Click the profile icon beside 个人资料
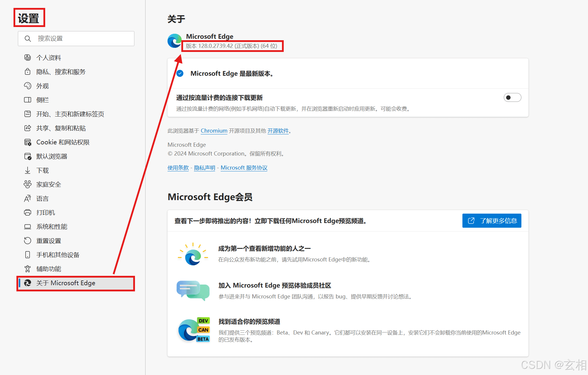588x375 pixels. click(28, 58)
